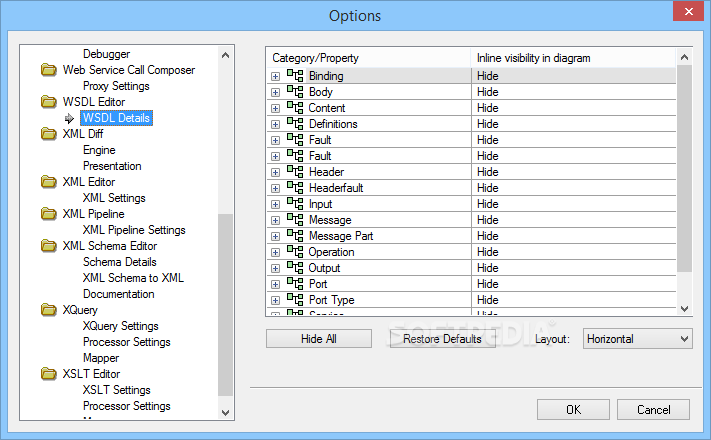Confirm the dialog with OK

(x=573, y=409)
